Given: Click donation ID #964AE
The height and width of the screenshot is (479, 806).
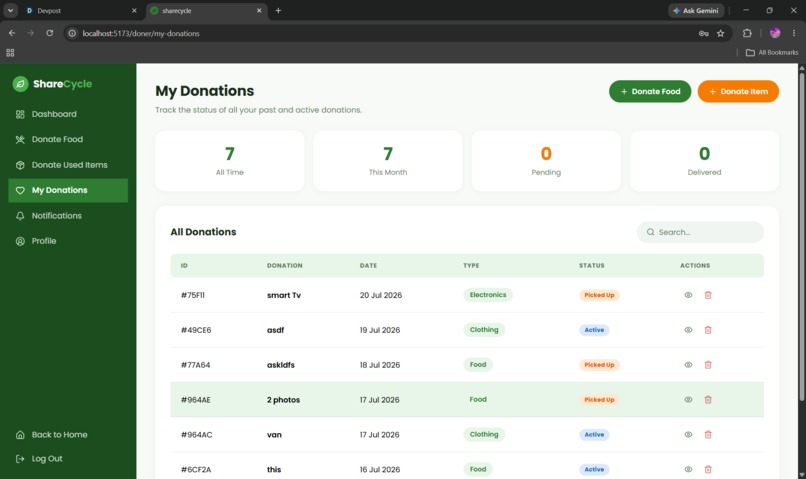Looking at the screenshot, I should click(196, 400).
